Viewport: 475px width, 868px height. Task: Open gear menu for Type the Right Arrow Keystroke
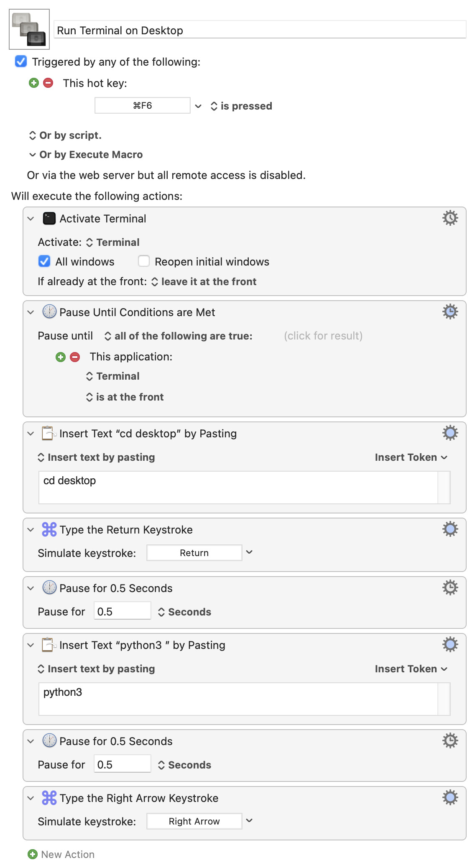pos(450,797)
